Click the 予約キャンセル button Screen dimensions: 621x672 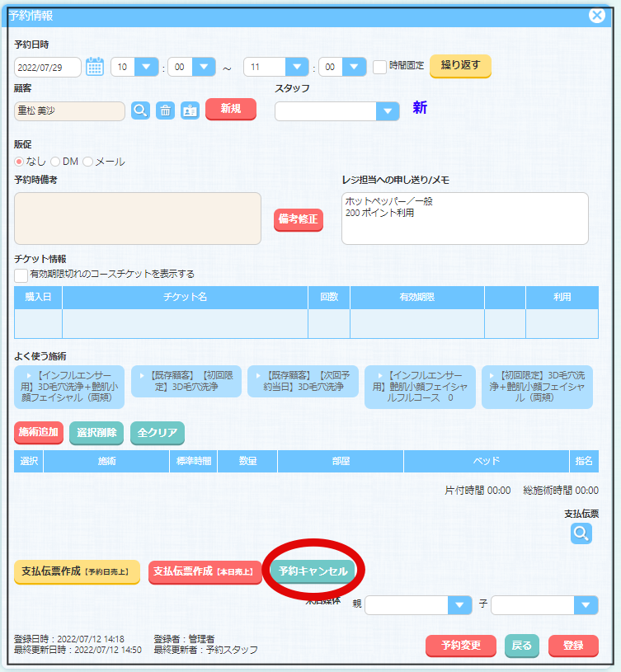[313, 571]
